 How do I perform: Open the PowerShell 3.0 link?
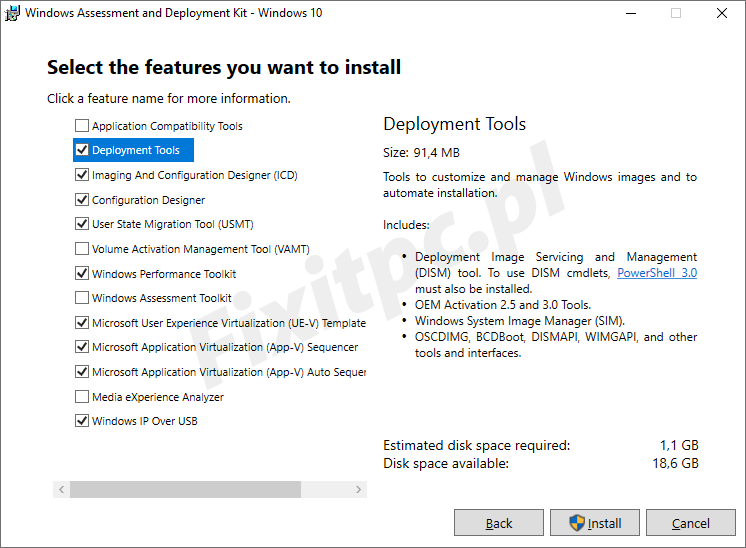coord(657,273)
